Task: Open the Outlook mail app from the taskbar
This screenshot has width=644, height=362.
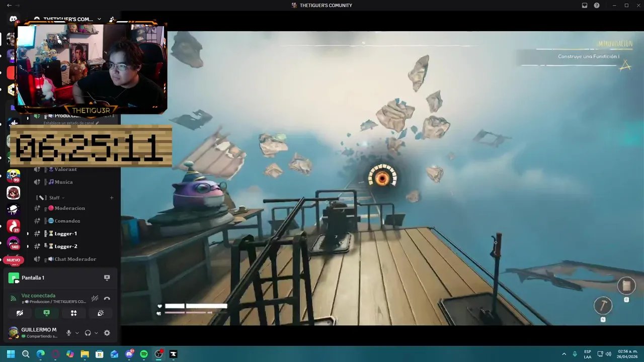Action: tap(114, 354)
